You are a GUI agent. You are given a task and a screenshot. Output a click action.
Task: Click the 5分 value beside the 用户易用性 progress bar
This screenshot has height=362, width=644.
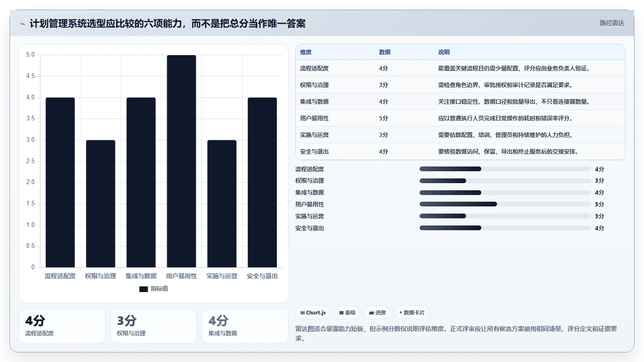point(599,205)
